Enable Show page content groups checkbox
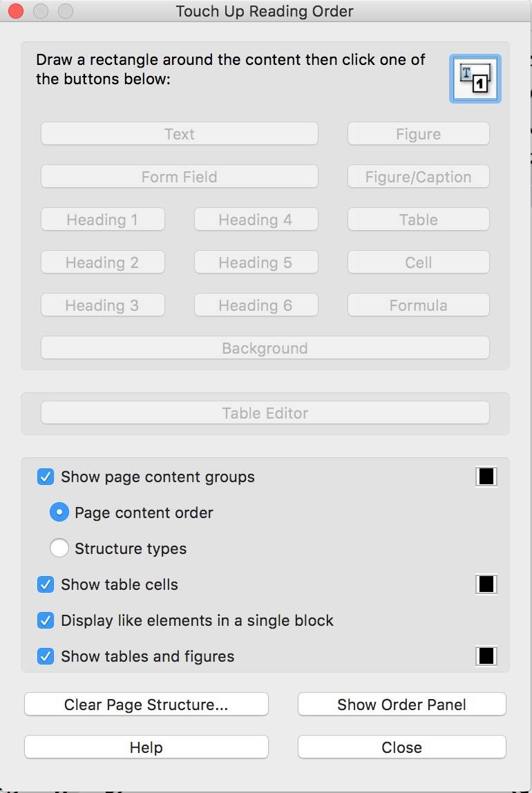Image resolution: width=532 pixels, height=793 pixels. 46,477
